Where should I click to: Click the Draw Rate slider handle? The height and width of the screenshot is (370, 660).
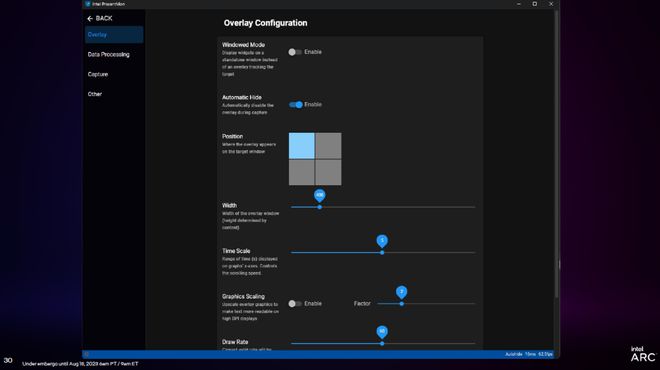(382, 343)
